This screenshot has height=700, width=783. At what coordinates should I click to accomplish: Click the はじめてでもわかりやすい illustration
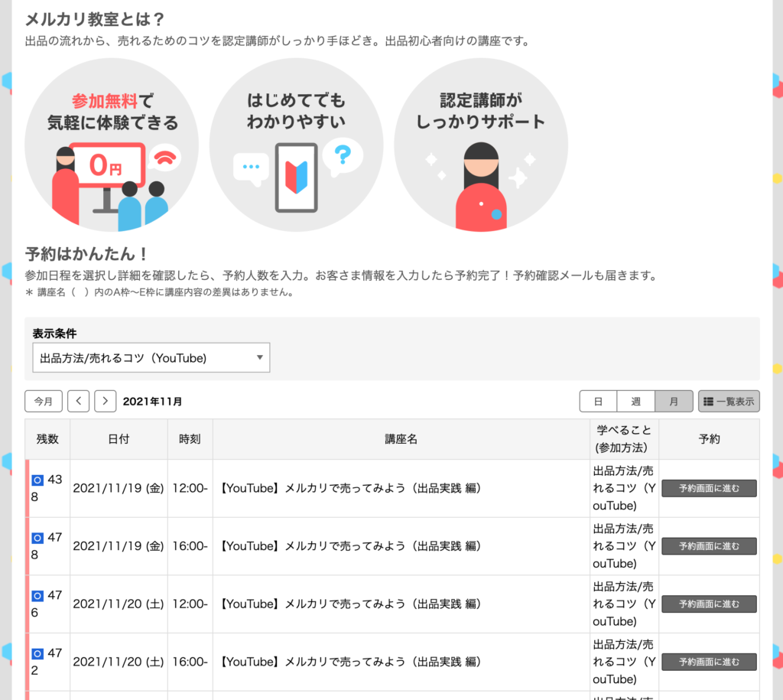click(x=296, y=145)
